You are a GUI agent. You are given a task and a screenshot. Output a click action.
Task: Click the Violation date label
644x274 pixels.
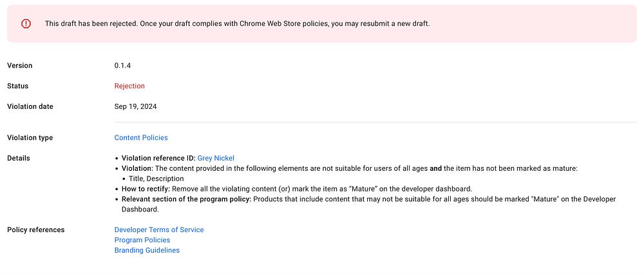30,106
